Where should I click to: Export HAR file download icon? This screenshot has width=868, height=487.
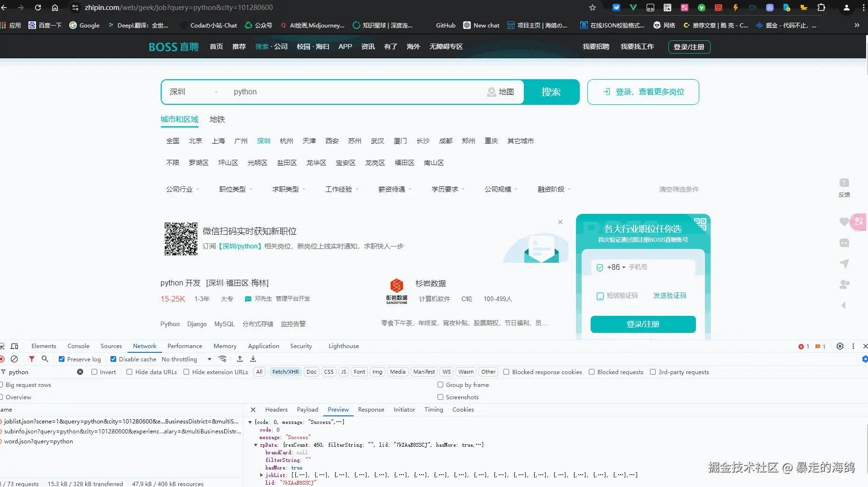[253, 359]
